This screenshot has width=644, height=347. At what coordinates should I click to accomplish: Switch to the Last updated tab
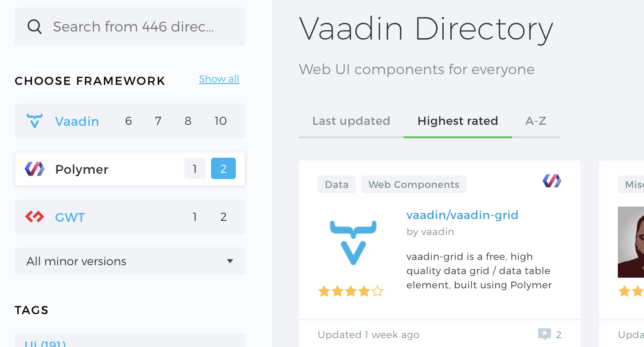point(351,121)
